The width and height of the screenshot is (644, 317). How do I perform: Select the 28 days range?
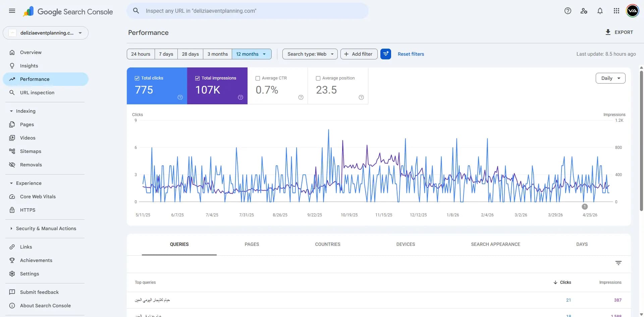(x=190, y=54)
